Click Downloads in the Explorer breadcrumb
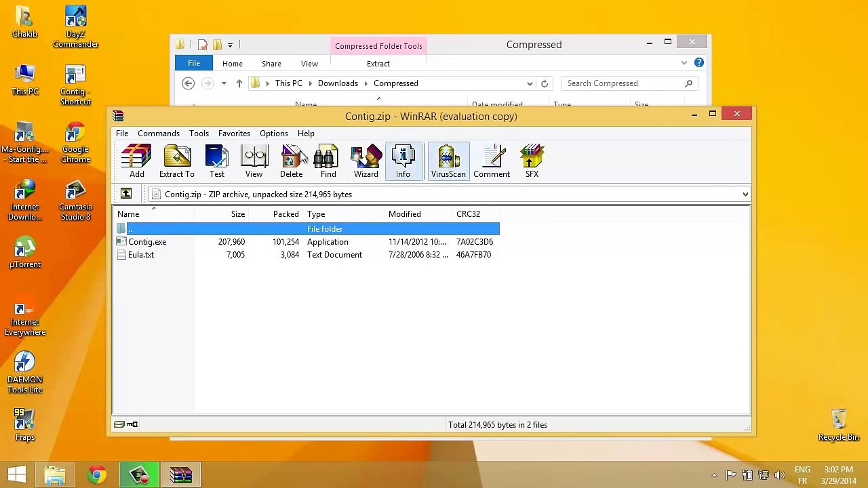This screenshot has width=868, height=488. pyautogui.click(x=338, y=83)
